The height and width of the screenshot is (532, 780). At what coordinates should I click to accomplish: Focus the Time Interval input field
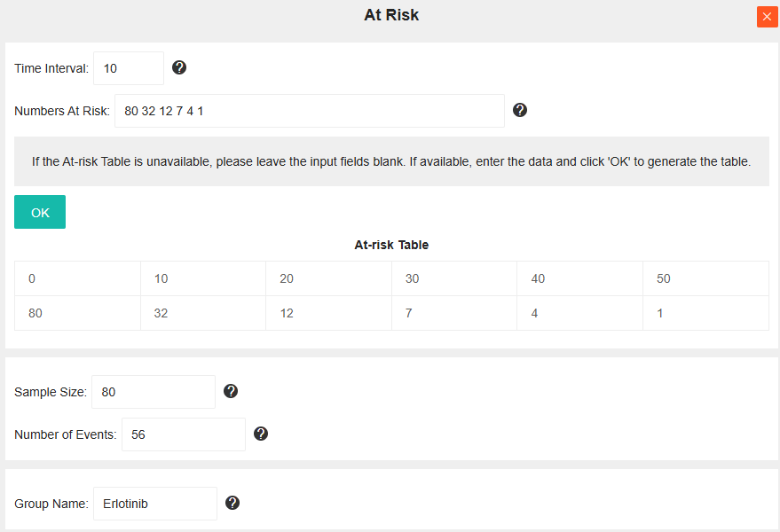[129, 68]
